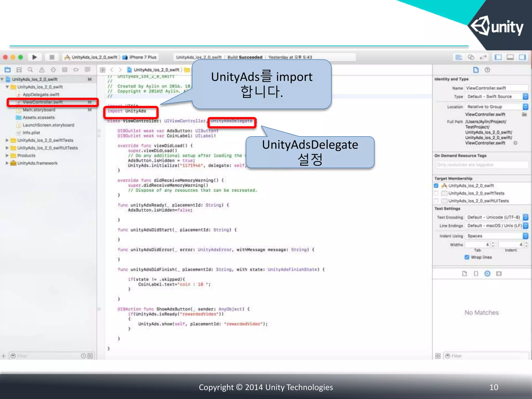This screenshot has height=399, width=532.
Task: Toggle the Navigator pane visibility
Action: (x=498, y=57)
